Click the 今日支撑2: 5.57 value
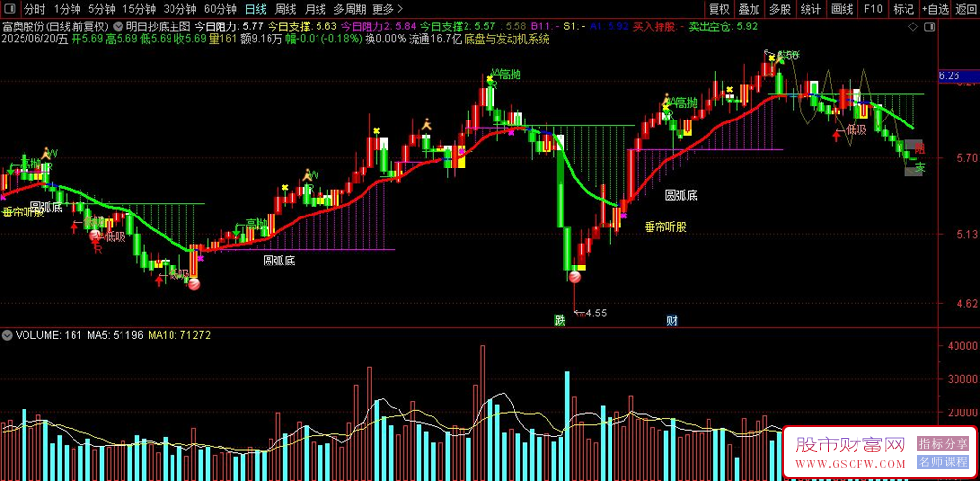Screen dimensions: 980x481 coord(458,26)
